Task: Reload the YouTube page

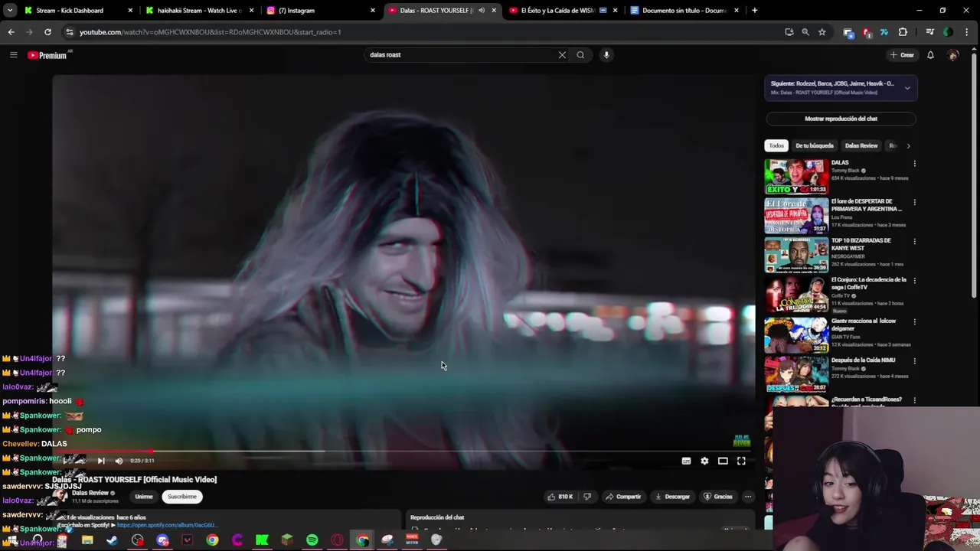Action: tap(47, 32)
